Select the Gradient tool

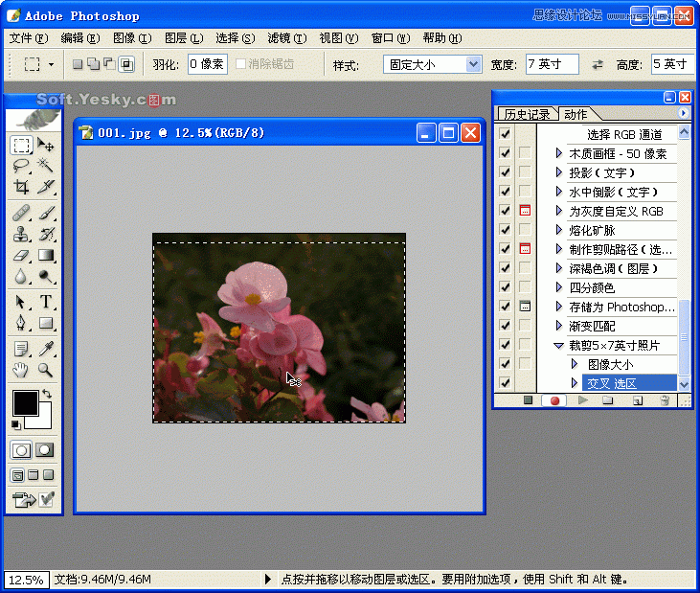pos(46,255)
